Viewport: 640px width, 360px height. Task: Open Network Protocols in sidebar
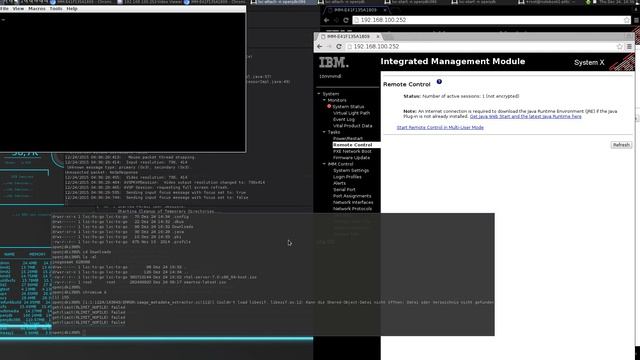(353, 209)
